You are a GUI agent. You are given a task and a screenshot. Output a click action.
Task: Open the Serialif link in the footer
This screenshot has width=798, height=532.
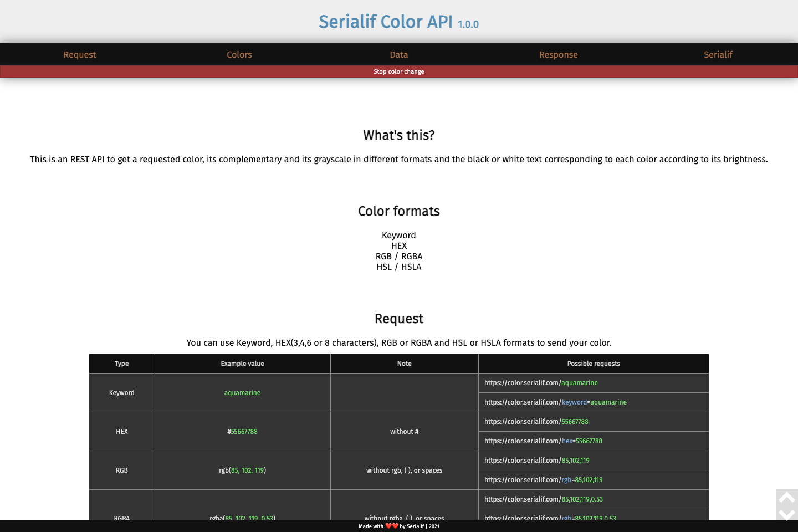pyautogui.click(x=415, y=526)
